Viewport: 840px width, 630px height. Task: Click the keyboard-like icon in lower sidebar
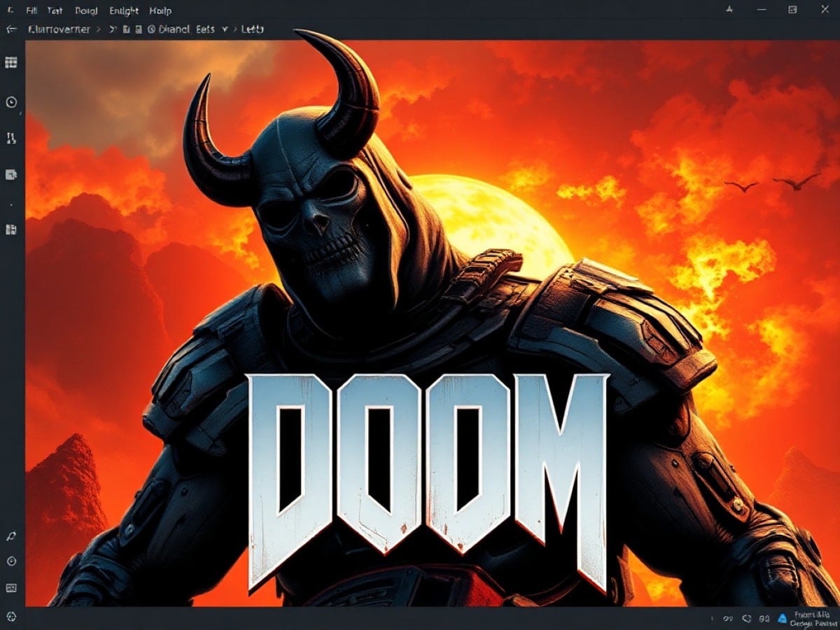tap(11, 588)
